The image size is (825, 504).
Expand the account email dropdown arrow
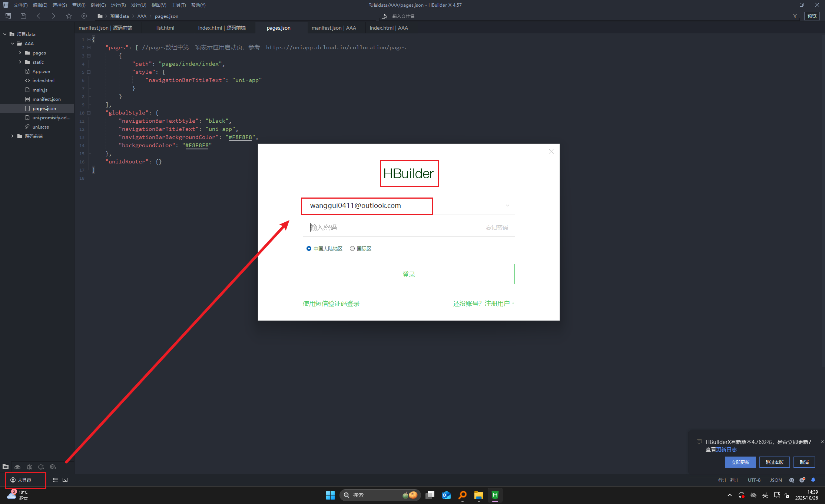507,206
